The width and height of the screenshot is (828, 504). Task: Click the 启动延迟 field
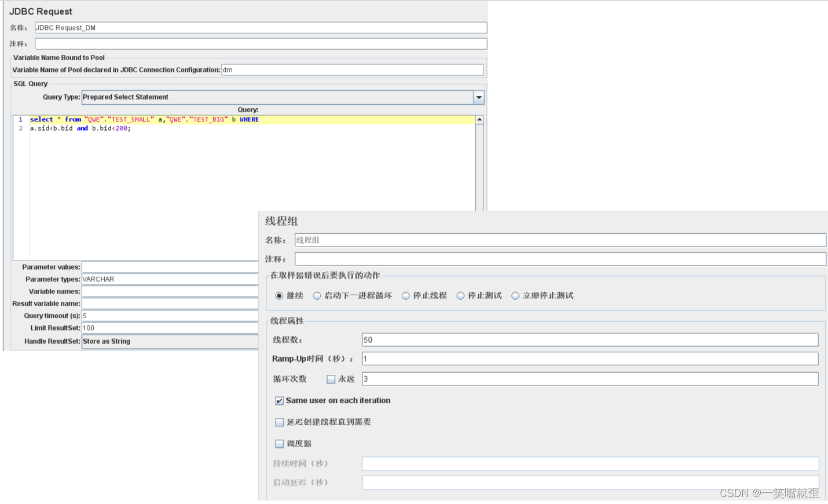[590, 483]
